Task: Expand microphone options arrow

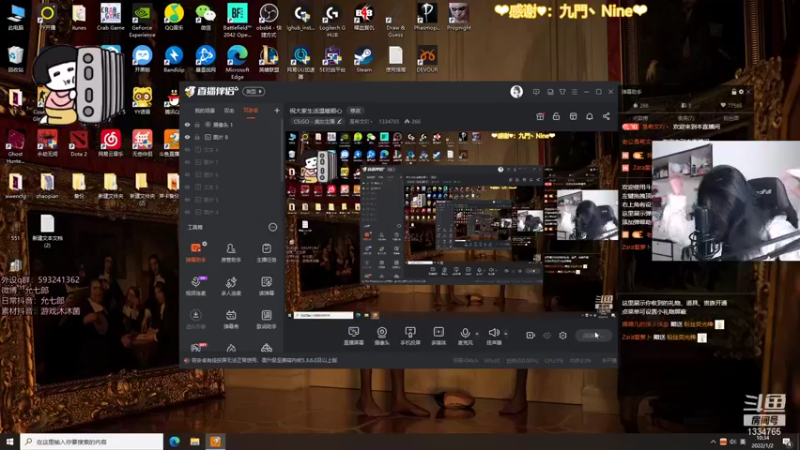Action: click(477, 334)
